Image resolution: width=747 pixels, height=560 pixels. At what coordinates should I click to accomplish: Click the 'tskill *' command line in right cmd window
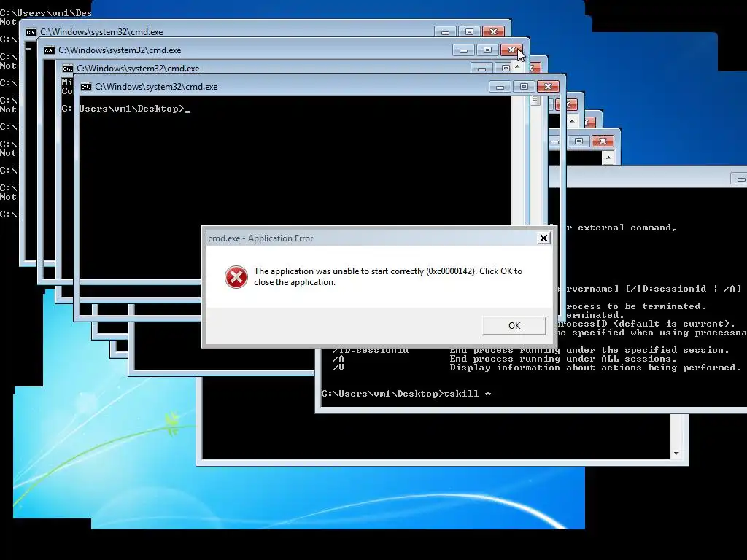(x=406, y=394)
